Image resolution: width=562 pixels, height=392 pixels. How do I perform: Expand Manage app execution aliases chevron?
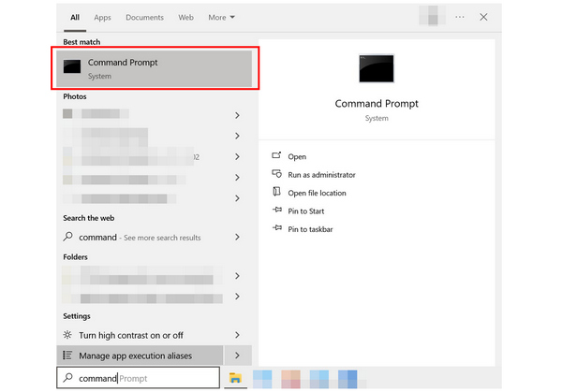coord(237,356)
